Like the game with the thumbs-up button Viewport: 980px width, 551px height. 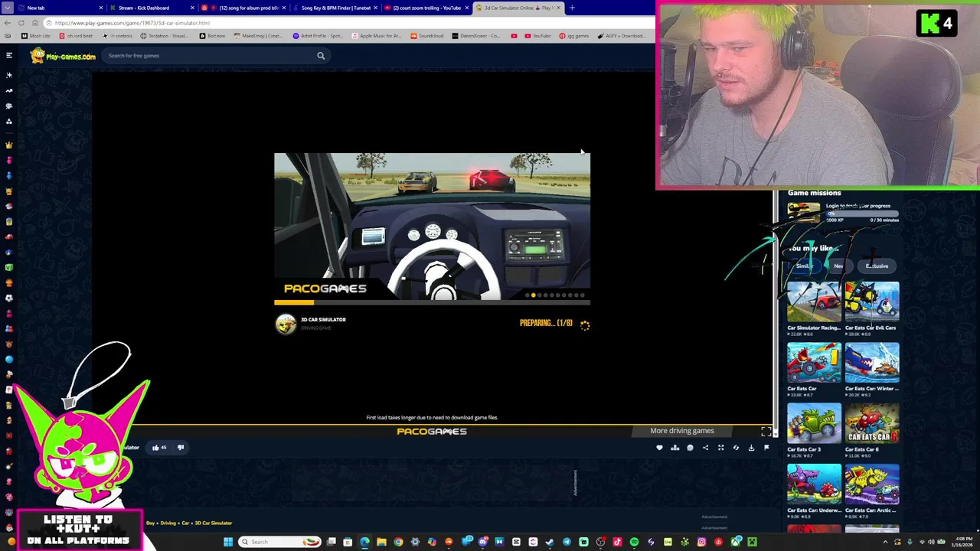(158, 448)
